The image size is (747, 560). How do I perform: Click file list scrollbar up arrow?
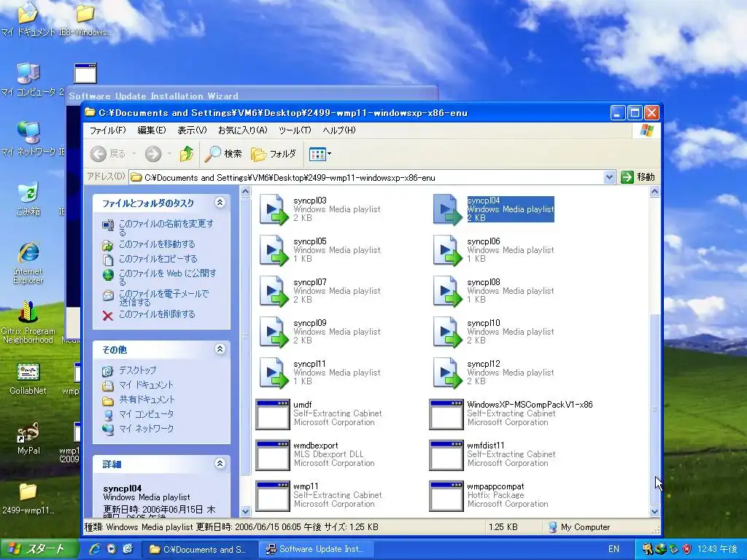click(x=654, y=192)
